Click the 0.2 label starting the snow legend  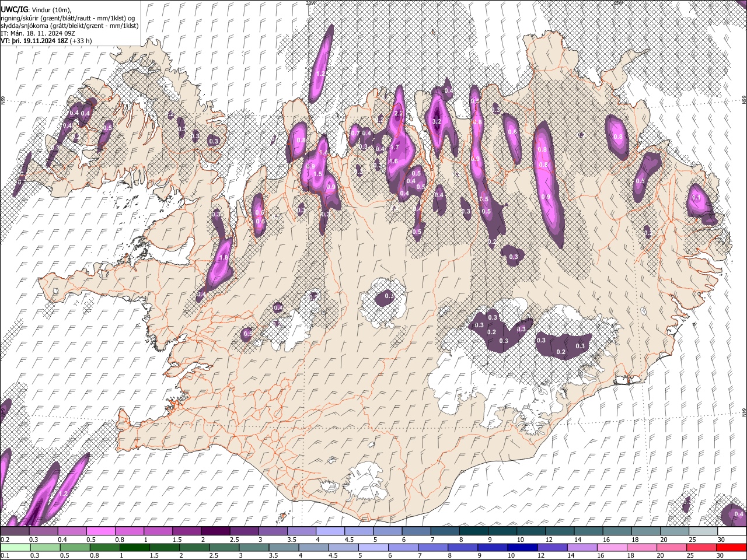[5, 540]
